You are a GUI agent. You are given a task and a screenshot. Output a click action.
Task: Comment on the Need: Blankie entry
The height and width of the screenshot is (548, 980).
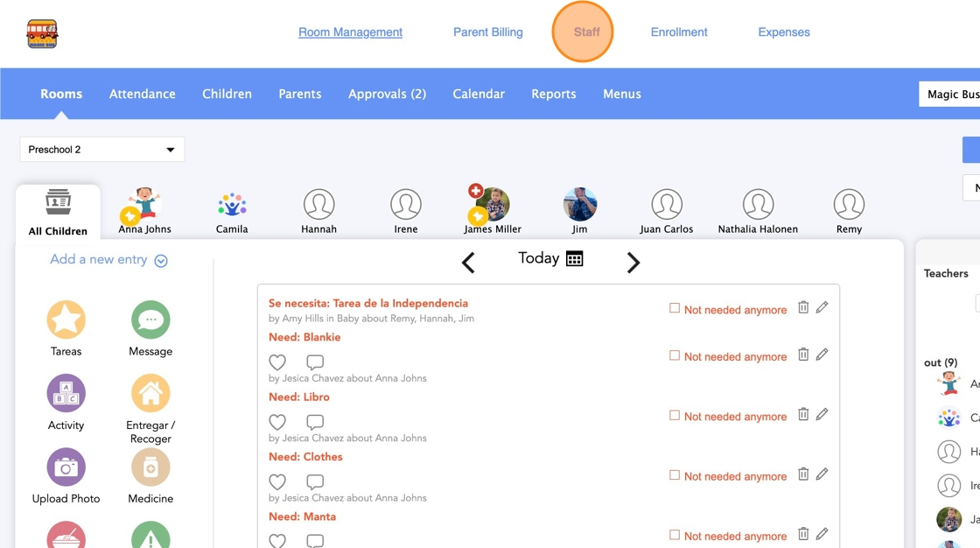click(315, 362)
